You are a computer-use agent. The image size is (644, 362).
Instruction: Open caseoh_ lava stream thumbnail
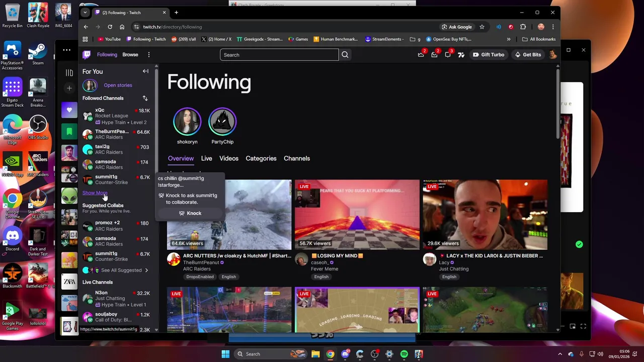[x=357, y=215]
